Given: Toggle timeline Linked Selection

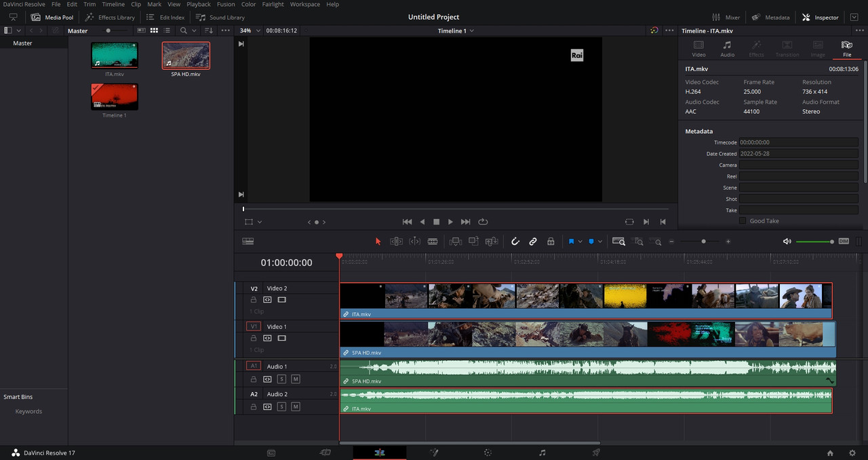Looking at the screenshot, I should 533,241.
